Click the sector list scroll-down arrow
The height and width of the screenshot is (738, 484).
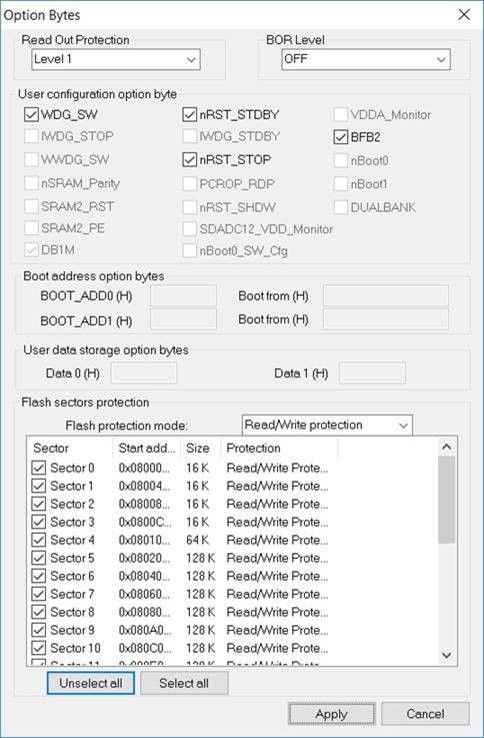coord(446,655)
